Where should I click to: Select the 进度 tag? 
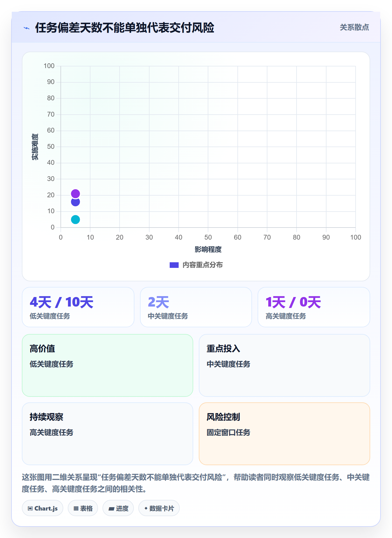(x=118, y=508)
